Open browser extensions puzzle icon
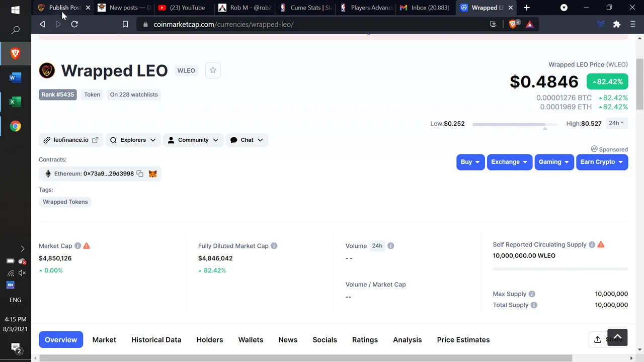Viewport: 644px width, 362px height. pos(617,24)
